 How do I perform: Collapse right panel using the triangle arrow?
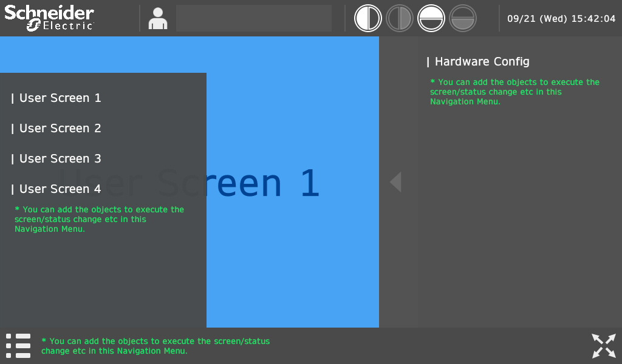pyautogui.click(x=395, y=182)
